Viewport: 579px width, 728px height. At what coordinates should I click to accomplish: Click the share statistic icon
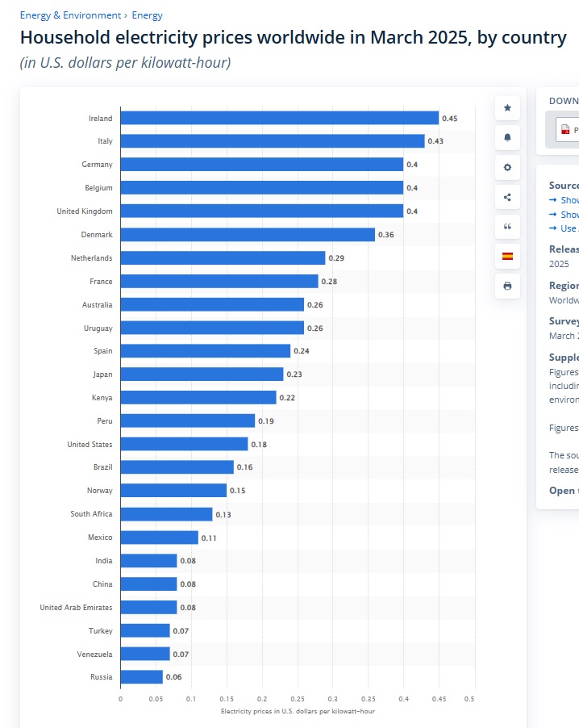click(x=507, y=197)
